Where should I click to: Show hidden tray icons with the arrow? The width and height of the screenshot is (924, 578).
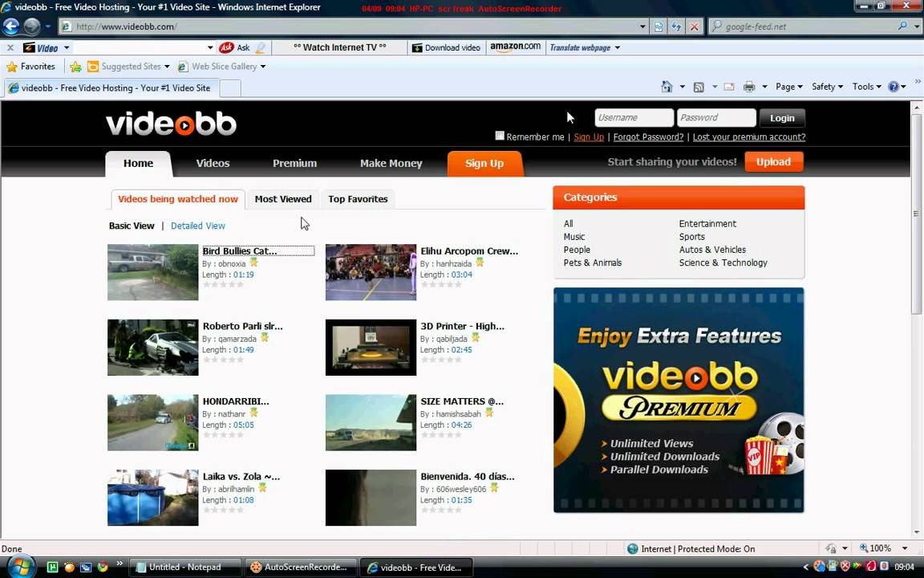(805, 567)
